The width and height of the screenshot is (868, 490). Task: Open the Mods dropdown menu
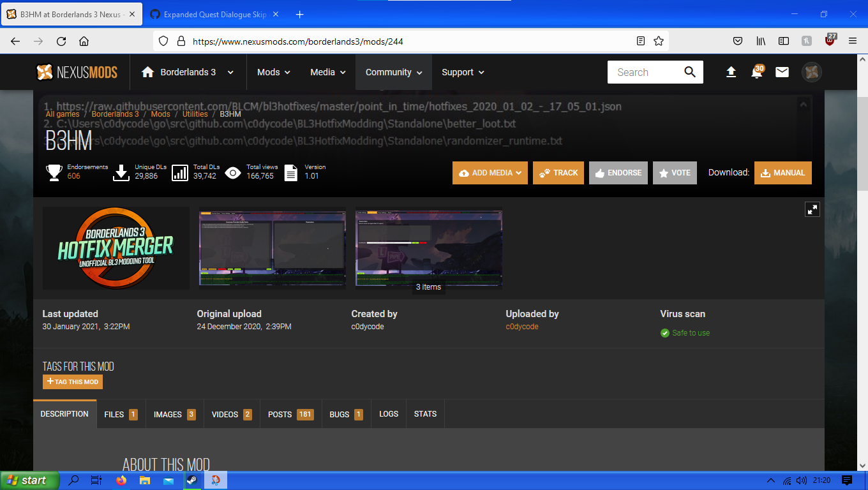[274, 72]
